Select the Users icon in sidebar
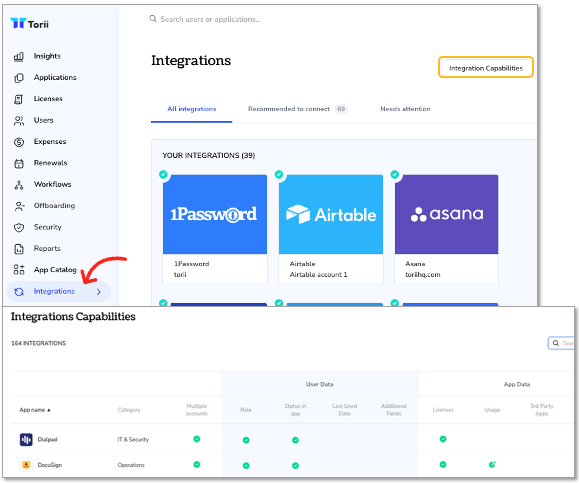 19,121
